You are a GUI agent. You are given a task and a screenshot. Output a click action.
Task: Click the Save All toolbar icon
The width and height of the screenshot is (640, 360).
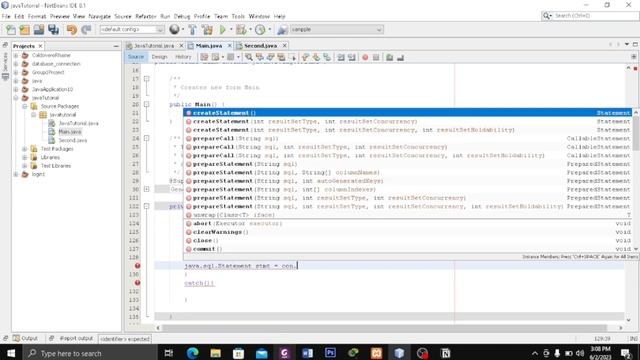coord(53,30)
